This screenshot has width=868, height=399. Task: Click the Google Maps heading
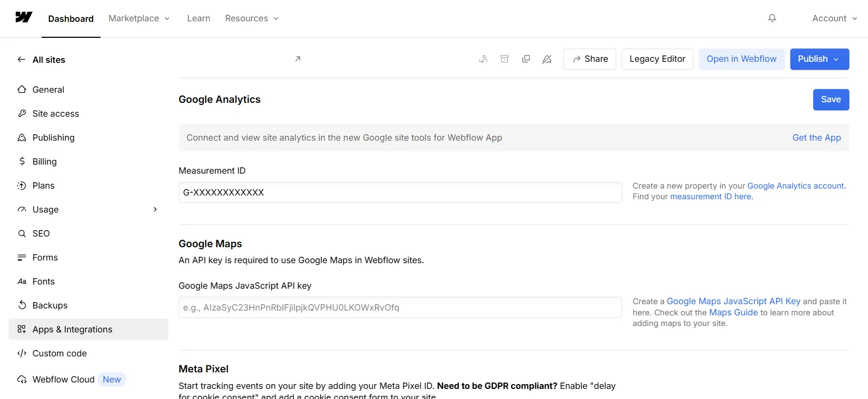tap(210, 243)
